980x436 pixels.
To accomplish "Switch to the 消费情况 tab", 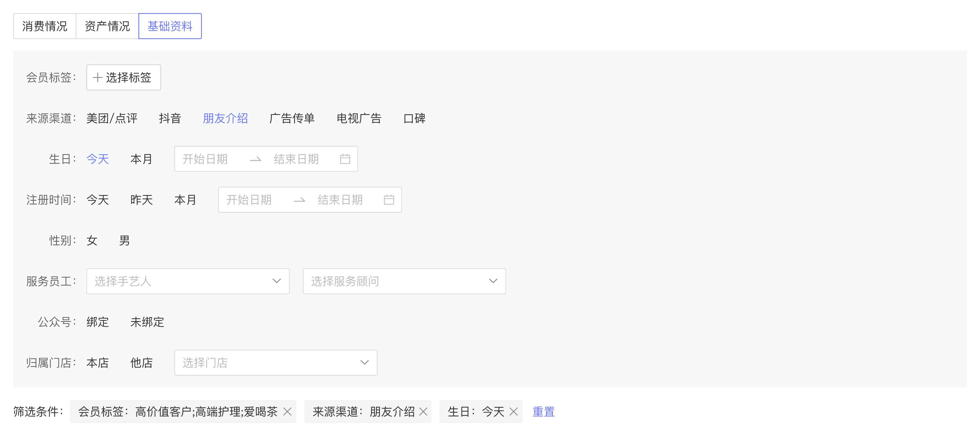I will point(44,26).
